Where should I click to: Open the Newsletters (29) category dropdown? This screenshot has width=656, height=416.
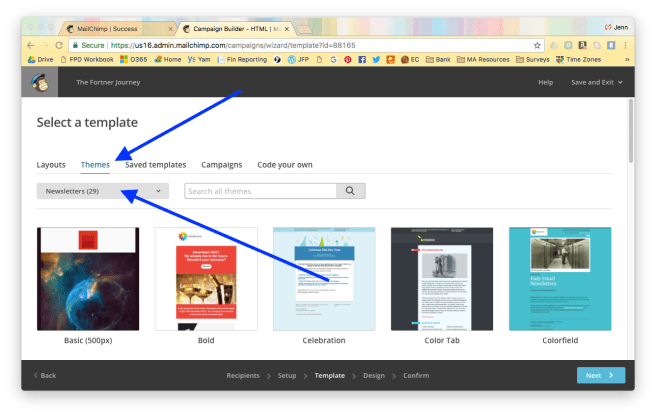(x=103, y=191)
